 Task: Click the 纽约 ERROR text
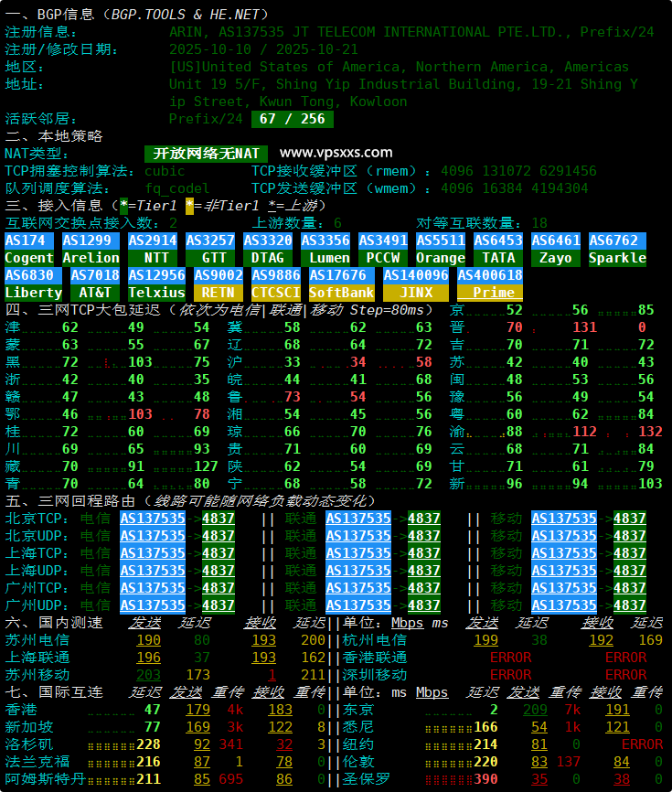coord(642,744)
